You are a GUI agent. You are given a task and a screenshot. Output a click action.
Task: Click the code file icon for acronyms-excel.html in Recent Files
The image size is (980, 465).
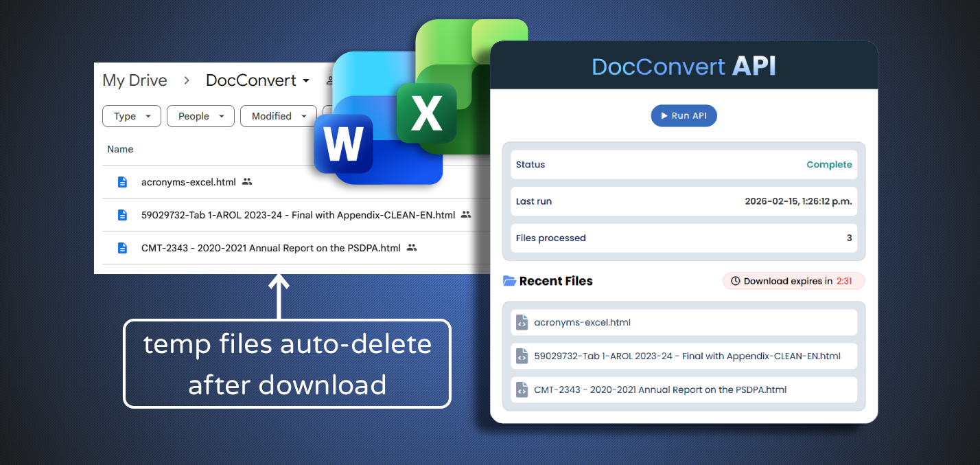[x=522, y=322]
